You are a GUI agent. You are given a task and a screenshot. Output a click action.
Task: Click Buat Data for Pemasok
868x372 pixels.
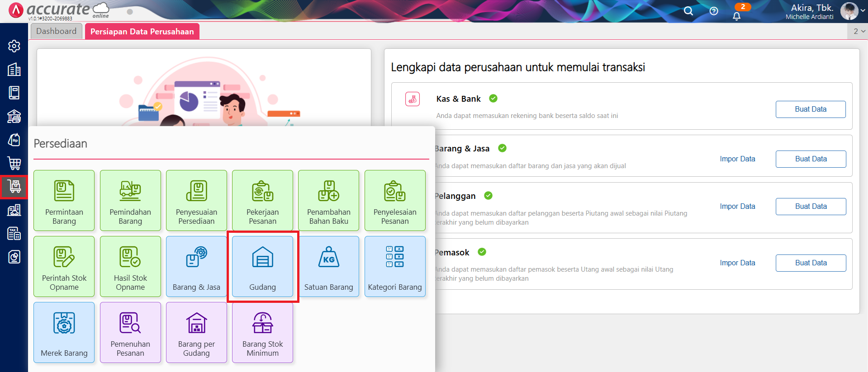(811, 263)
